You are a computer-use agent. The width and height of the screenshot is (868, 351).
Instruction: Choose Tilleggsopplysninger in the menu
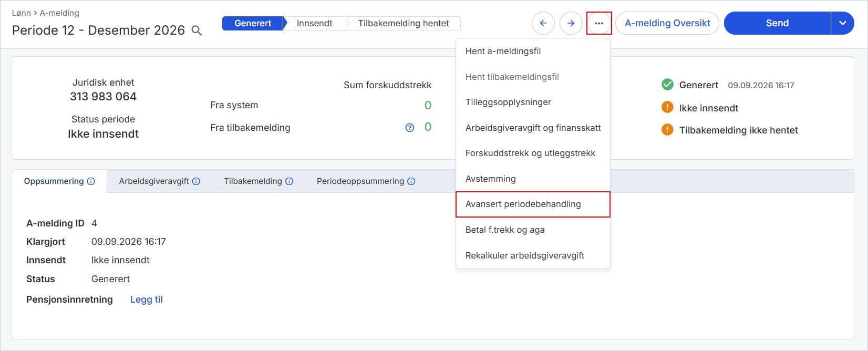tap(533, 102)
